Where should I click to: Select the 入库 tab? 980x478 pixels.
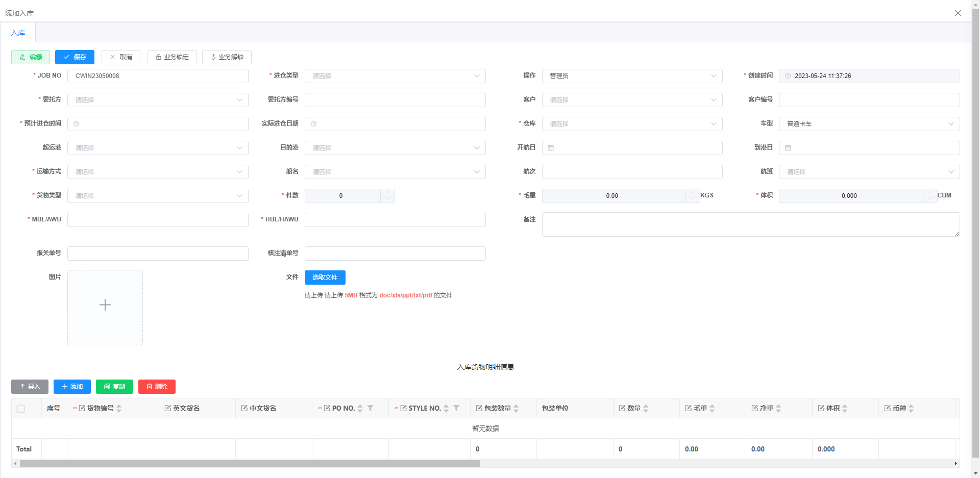click(18, 33)
